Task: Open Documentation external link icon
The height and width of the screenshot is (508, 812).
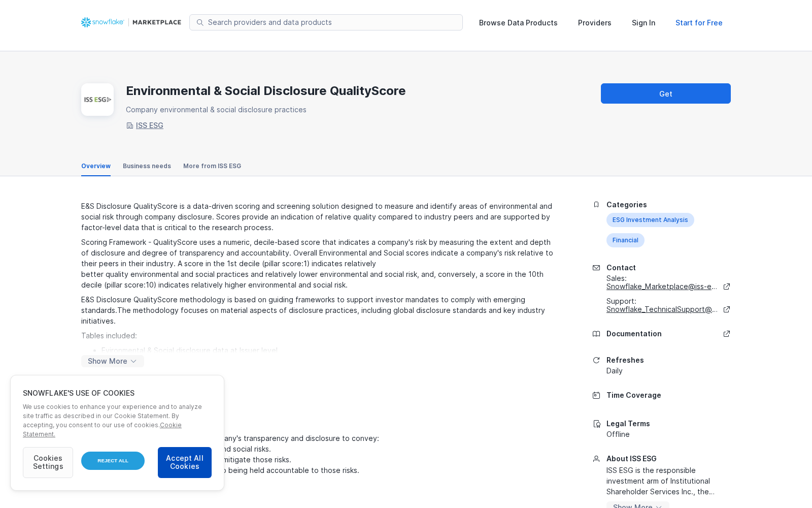Action: click(x=727, y=334)
